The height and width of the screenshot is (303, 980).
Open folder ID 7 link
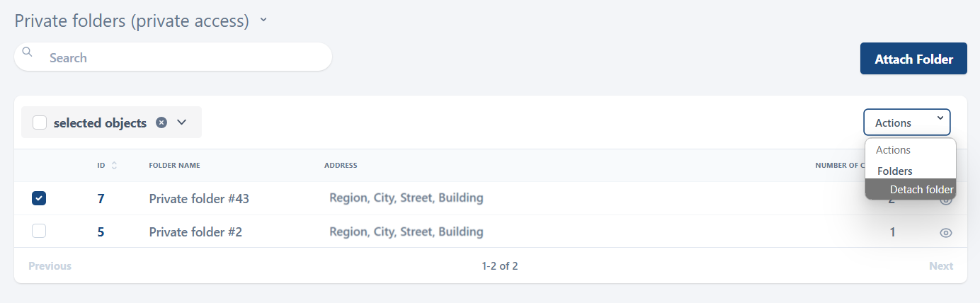pos(101,199)
